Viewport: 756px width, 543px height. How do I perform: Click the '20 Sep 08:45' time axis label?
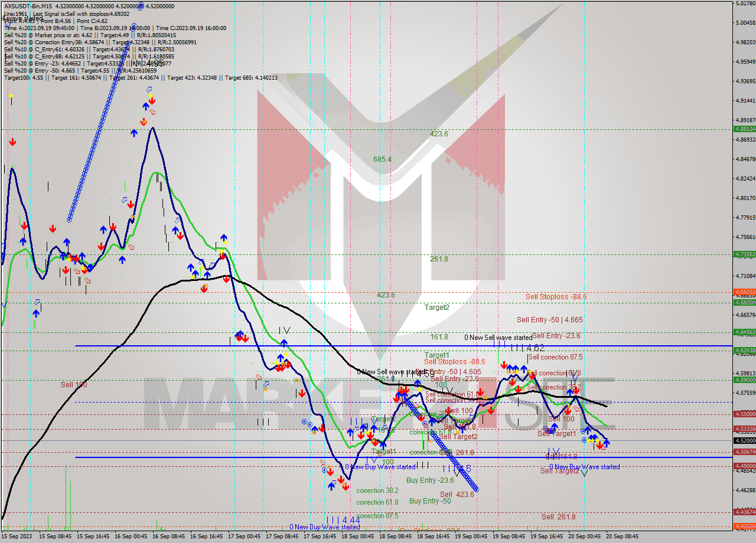coord(623,537)
